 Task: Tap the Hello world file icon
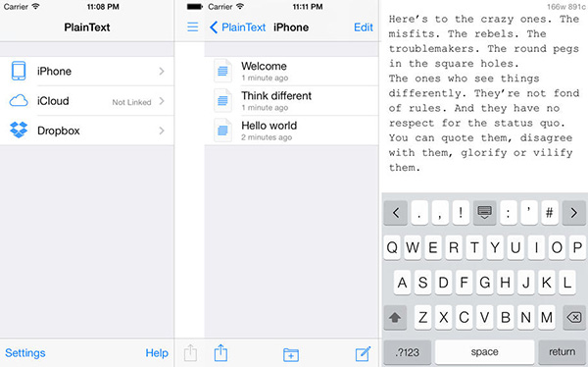point(222,130)
